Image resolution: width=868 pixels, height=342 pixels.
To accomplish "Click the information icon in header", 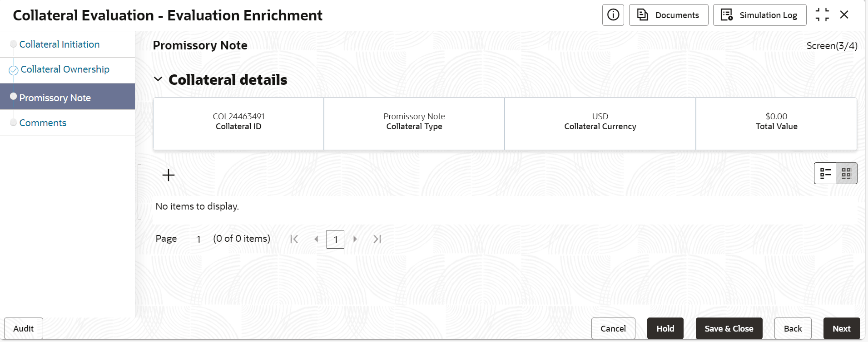I will tap(613, 15).
